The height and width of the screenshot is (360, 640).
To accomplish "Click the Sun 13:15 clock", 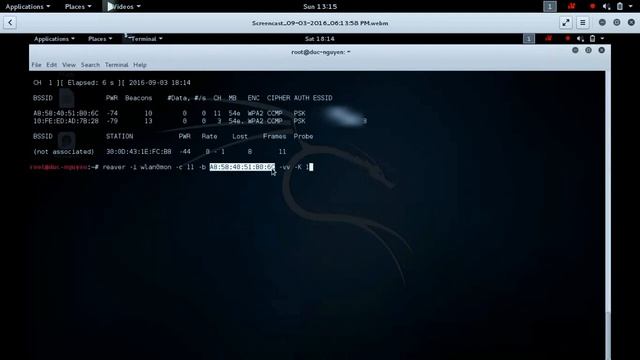I will click(x=320, y=7).
